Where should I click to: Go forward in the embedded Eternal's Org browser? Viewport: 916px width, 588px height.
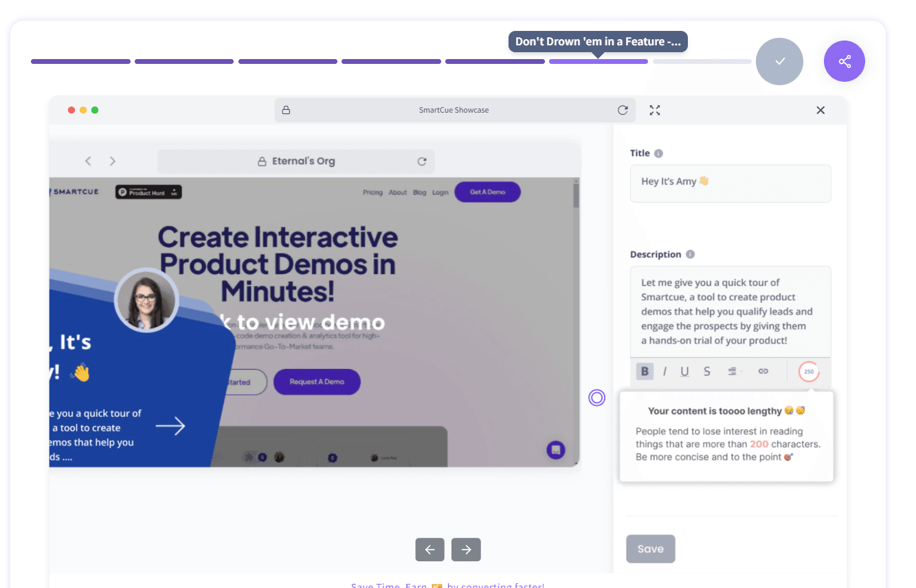[113, 161]
